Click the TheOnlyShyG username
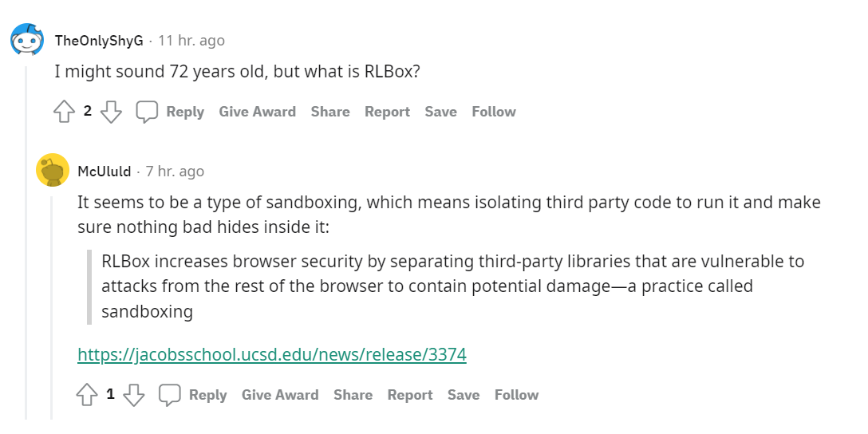868x434 pixels. (x=99, y=41)
